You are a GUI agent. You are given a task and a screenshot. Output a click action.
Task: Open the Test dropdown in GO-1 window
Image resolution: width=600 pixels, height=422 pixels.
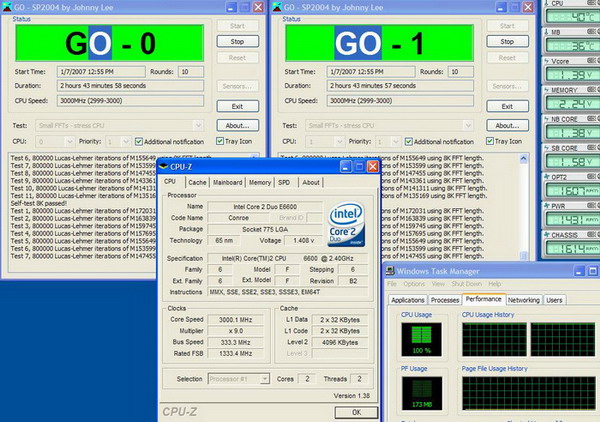tap(468, 125)
